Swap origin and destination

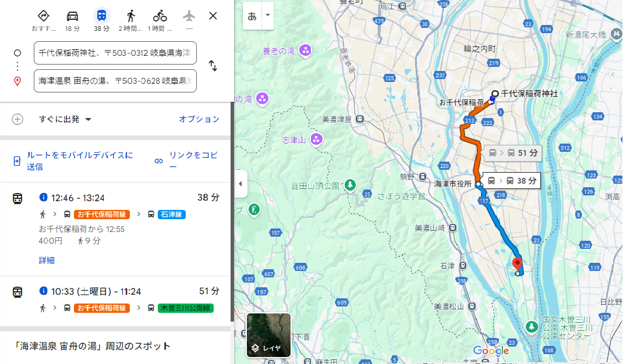tap(213, 66)
